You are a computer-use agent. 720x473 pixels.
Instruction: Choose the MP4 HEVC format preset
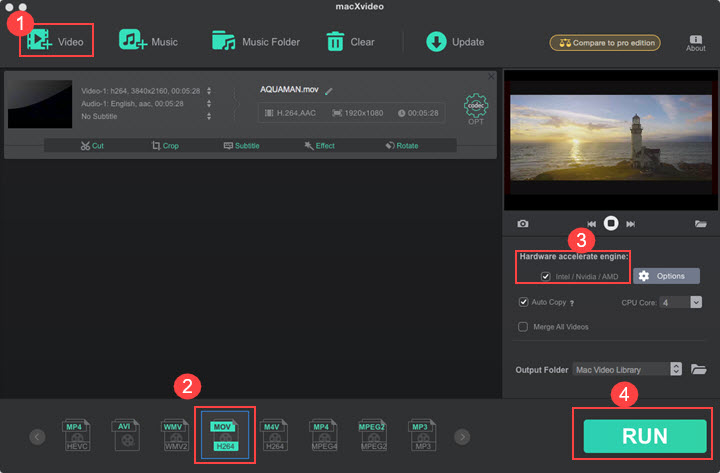point(77,436)
